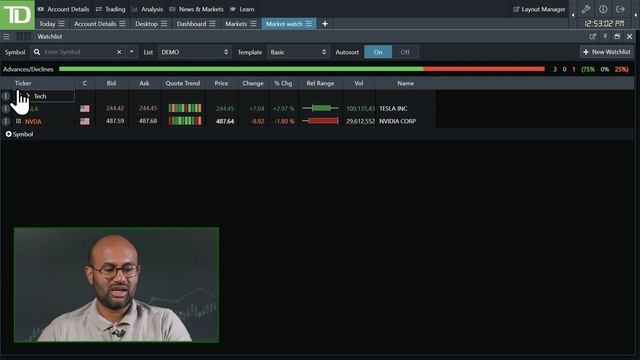Sort by the Vol column header

(x=359, y=83)
